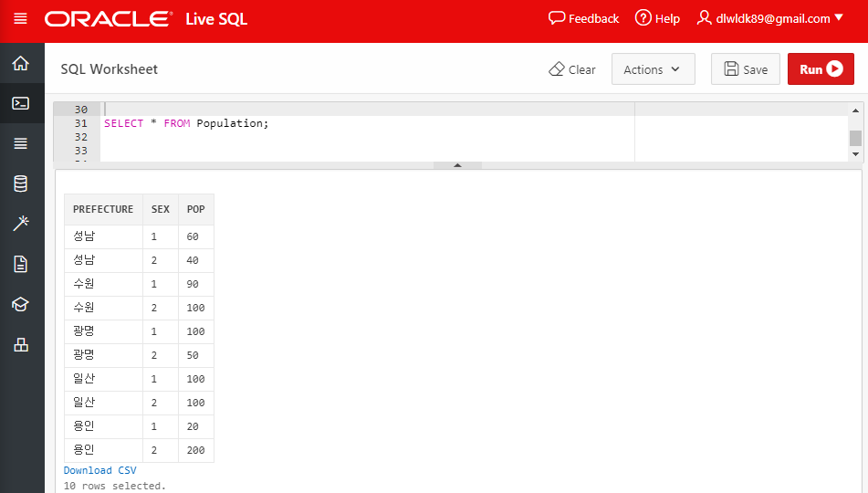Click the editor vertical scrollbar thumb
868x493 pixels.
click(x=855, y=138)
